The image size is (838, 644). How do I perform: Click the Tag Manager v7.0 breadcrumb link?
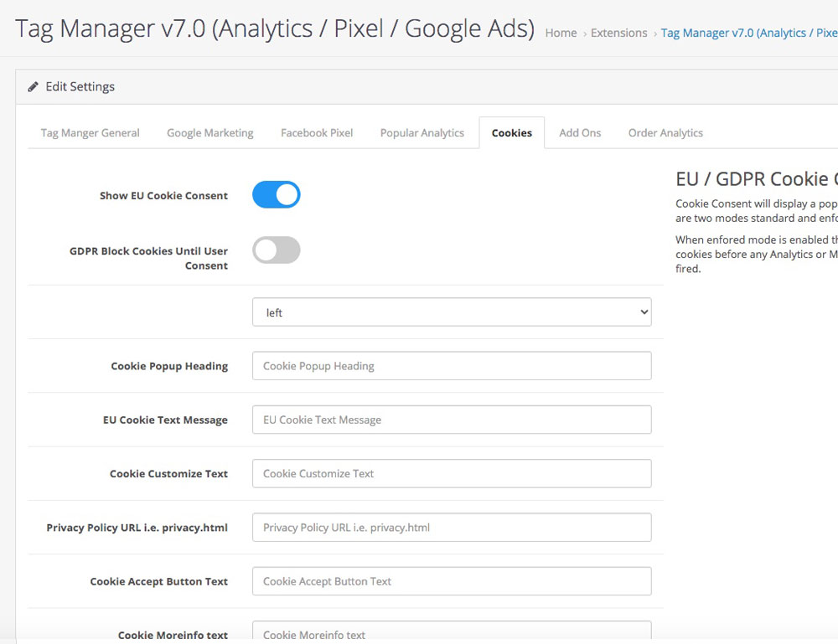749,33
